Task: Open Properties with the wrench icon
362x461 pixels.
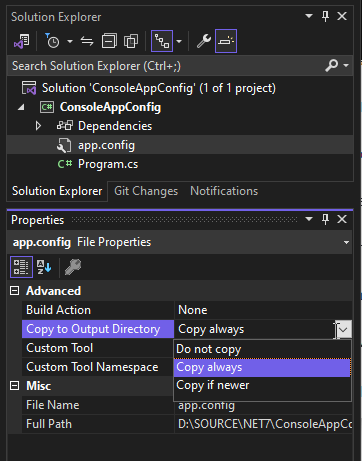Action: click(x=203, y=41)
